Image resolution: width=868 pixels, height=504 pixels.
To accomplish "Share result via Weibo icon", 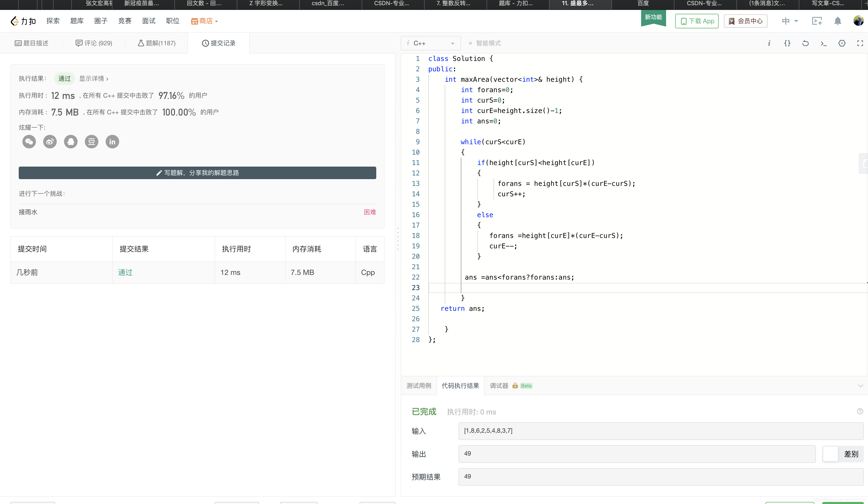I will (50, 142).
